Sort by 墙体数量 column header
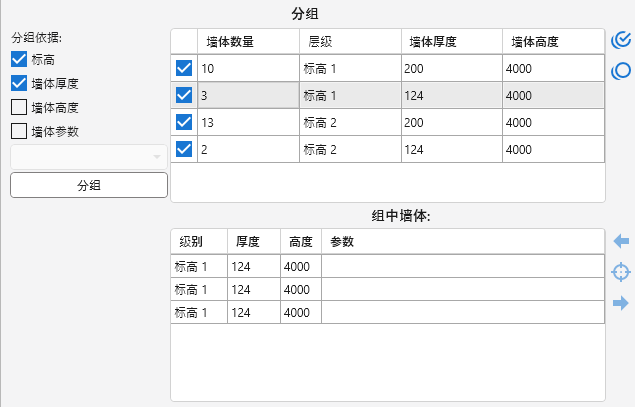The width and height of the screenshot is (635, 407). pos(248,42)
